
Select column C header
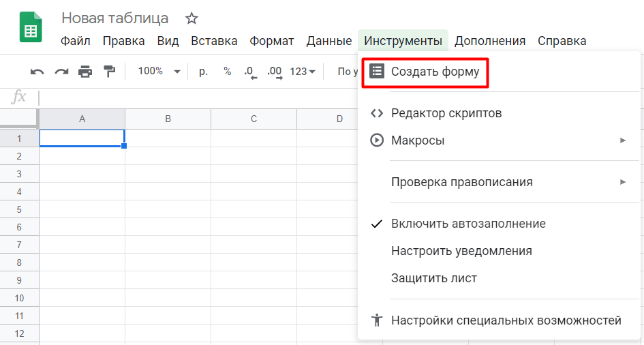[254, 119]
